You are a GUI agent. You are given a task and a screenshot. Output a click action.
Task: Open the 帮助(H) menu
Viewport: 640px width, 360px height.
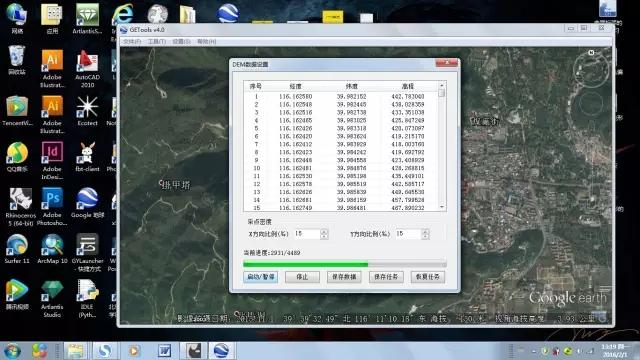coord(207,42)
